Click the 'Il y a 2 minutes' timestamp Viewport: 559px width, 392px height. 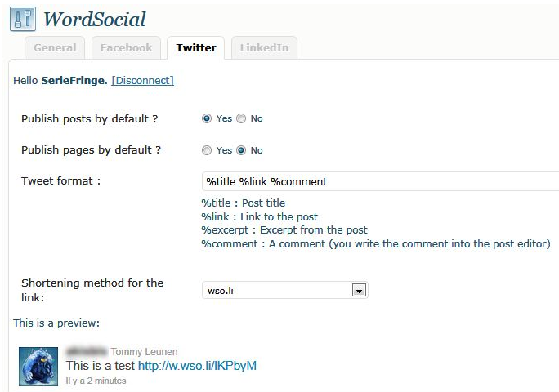tap(96, 381)
